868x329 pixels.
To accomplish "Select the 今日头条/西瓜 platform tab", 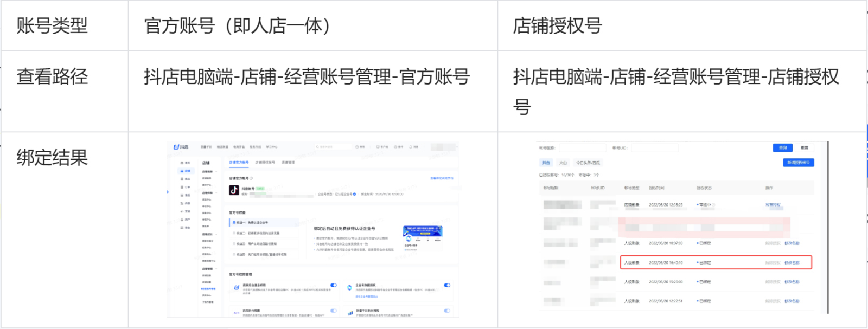I will click(x=588, y=163).
